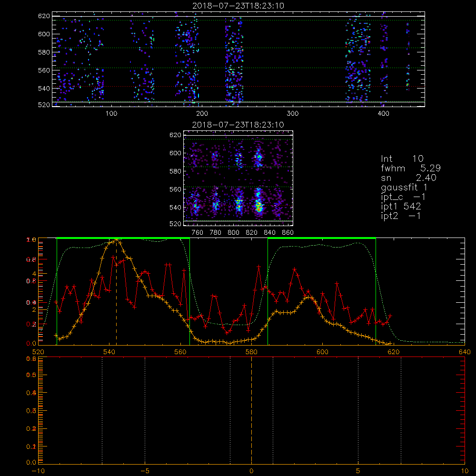This screenshot has width=476, height=476.
Task: Click the 620 y-axis label of top plot
Action: (x=44, y=16)
